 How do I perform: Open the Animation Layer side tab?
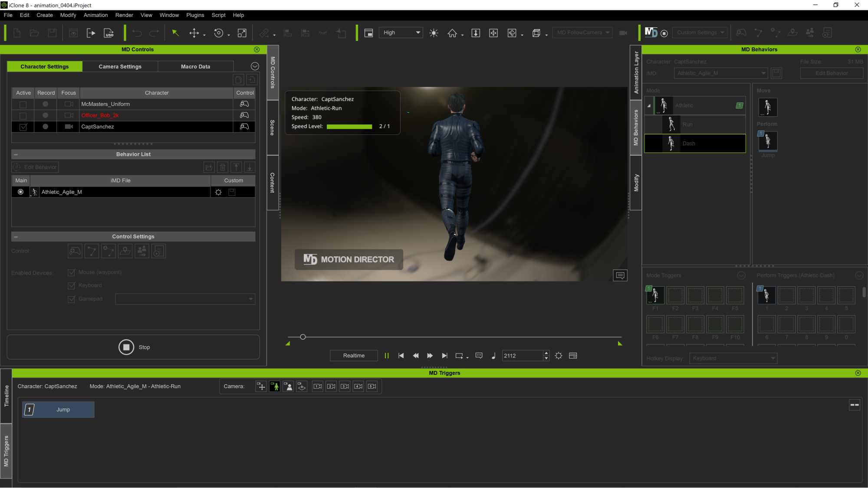point(636,72)
